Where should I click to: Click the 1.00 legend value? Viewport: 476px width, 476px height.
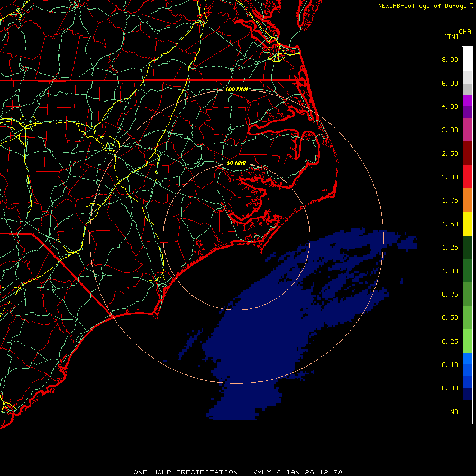tap(450, 271)
